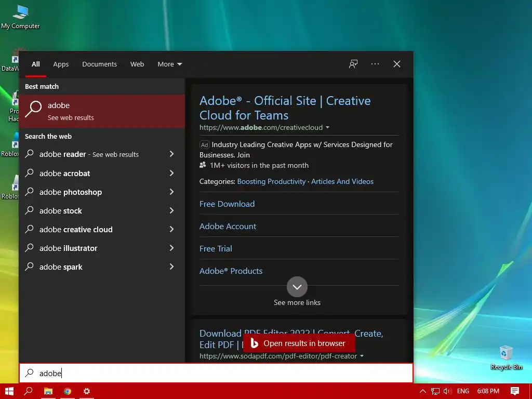The height and width of the screenshot is (399, 532).
Task: Expand See more links chevron button
Action: click(x=297, y=287)
